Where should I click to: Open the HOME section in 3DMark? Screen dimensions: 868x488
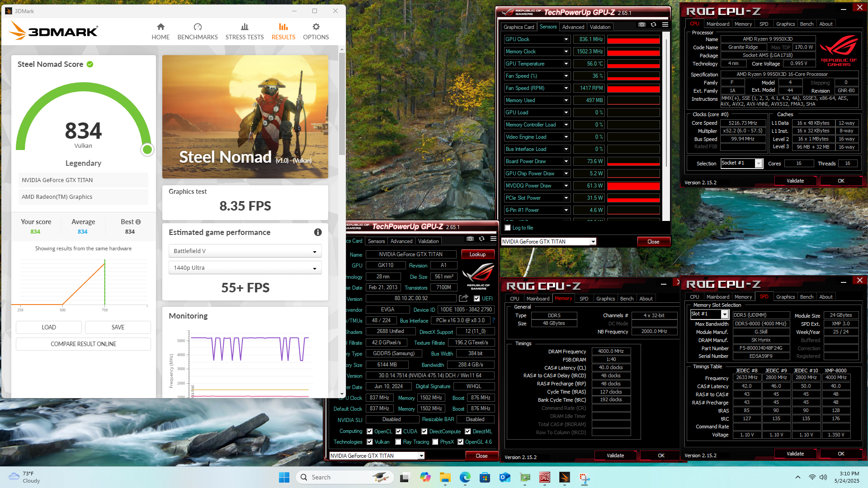160,32
